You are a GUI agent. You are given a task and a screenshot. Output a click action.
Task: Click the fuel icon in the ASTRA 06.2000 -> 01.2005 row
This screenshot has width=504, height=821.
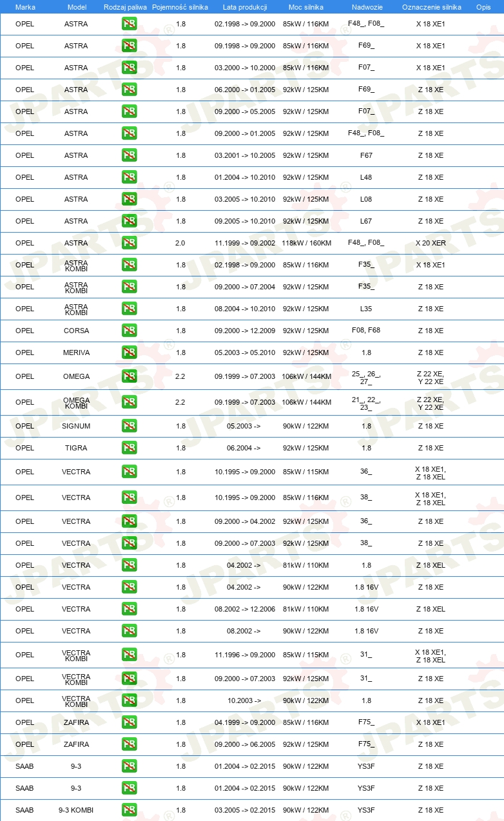[x=129, y=90]
